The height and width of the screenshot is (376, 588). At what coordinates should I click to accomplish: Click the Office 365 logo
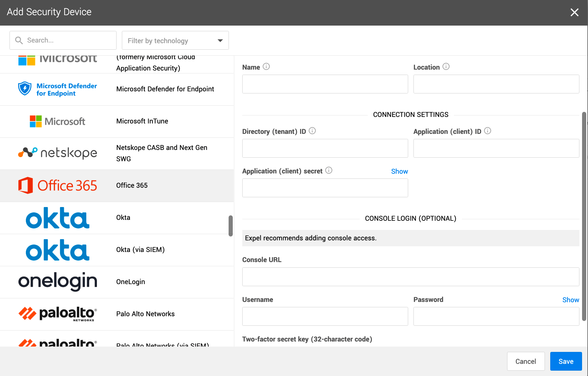[58, 185]
